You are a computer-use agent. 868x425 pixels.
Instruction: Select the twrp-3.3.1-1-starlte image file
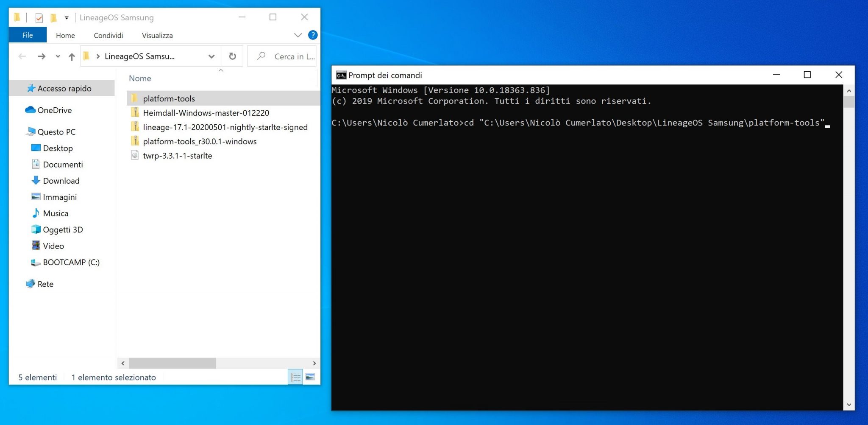pos(177,156)
